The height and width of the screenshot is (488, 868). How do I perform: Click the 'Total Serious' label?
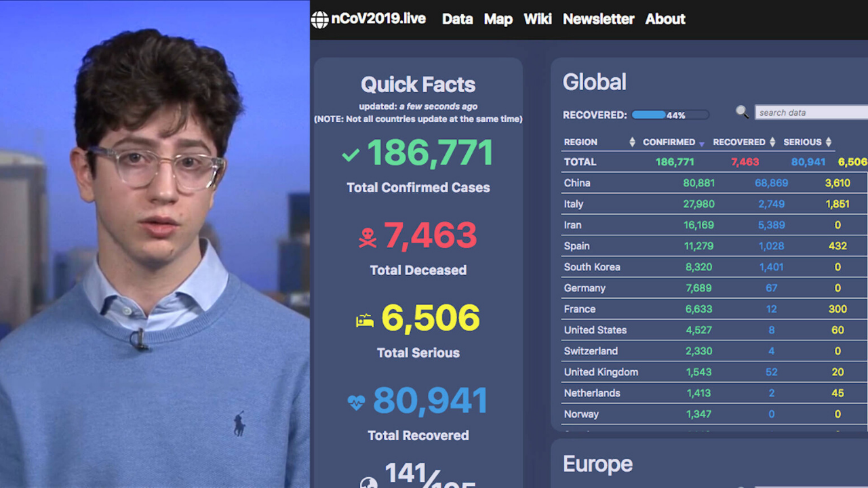tap(418, 353)
